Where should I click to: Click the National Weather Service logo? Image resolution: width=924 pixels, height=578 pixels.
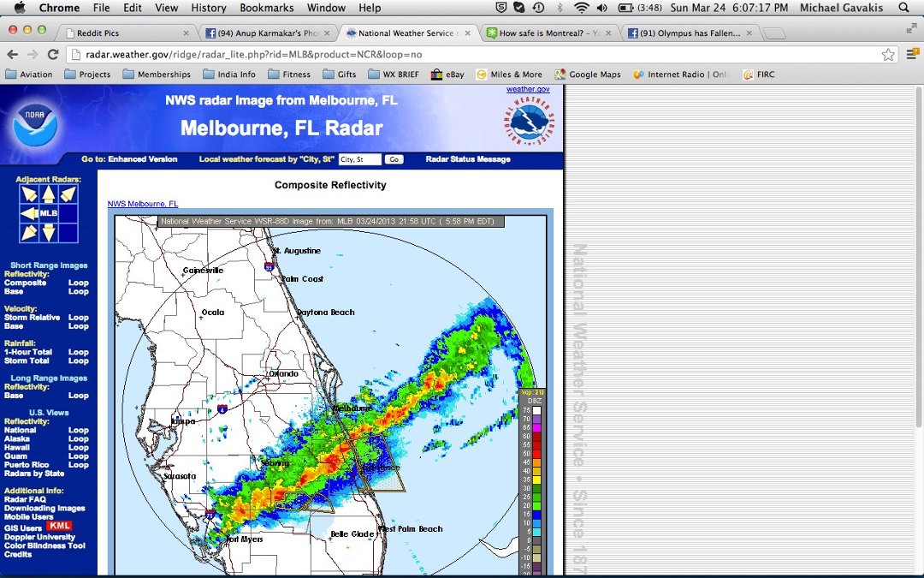pyautogui.click(x=529, y=121)
